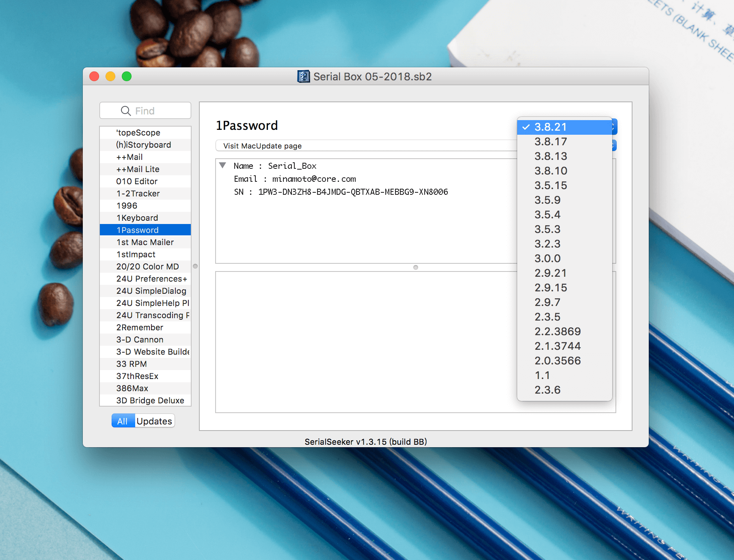Select 33 RPM entry
The height and width of the screenshot is (560, 734).
pyautogui.click(x=145, y=364)
